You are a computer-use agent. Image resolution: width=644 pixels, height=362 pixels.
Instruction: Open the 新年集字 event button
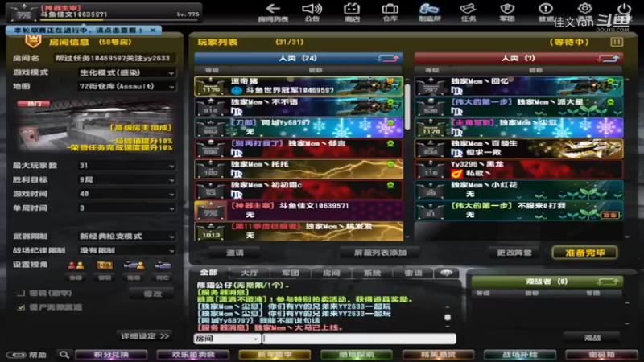(x=275, y=355)
